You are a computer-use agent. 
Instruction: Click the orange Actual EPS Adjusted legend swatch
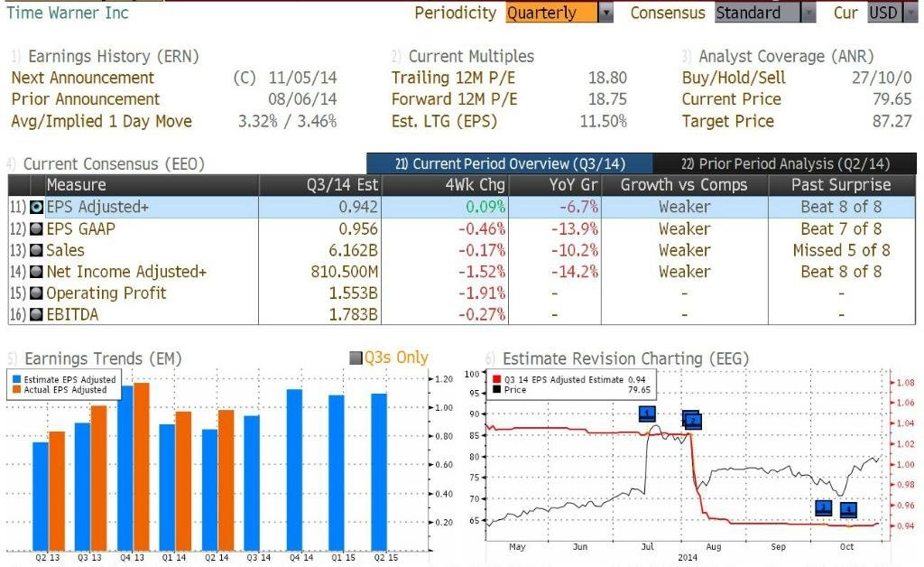click(16, 390)
